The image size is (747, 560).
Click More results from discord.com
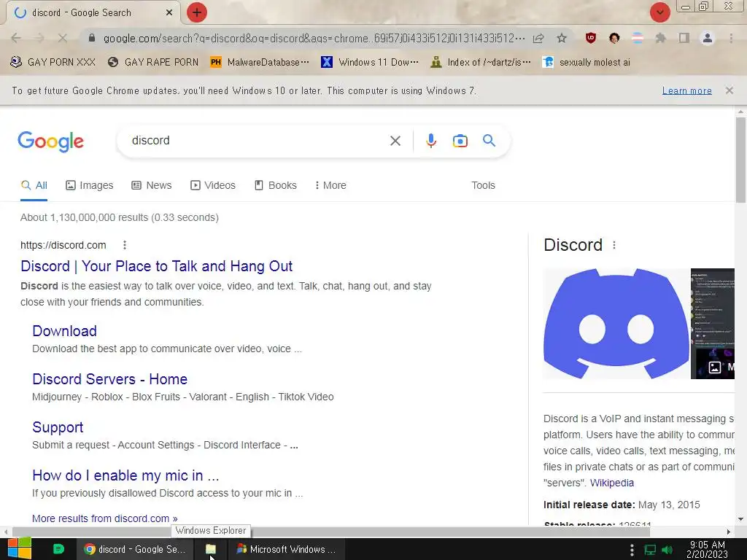click(105, 518)
